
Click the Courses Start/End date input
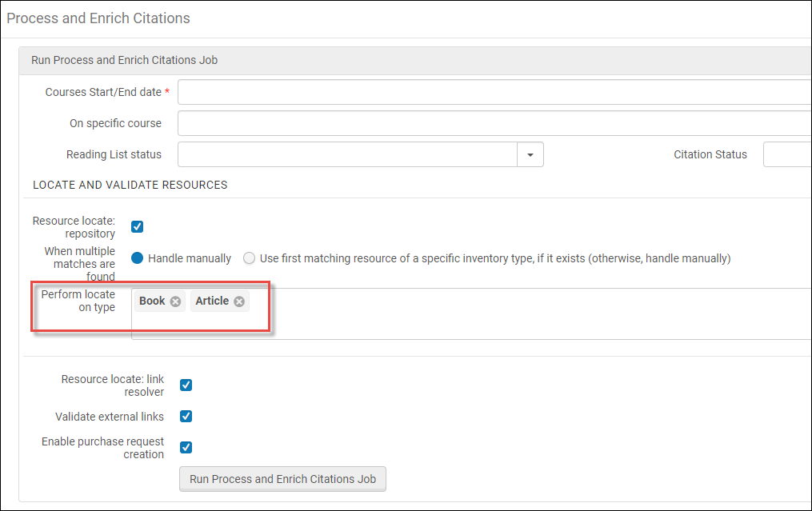[494, 92]
